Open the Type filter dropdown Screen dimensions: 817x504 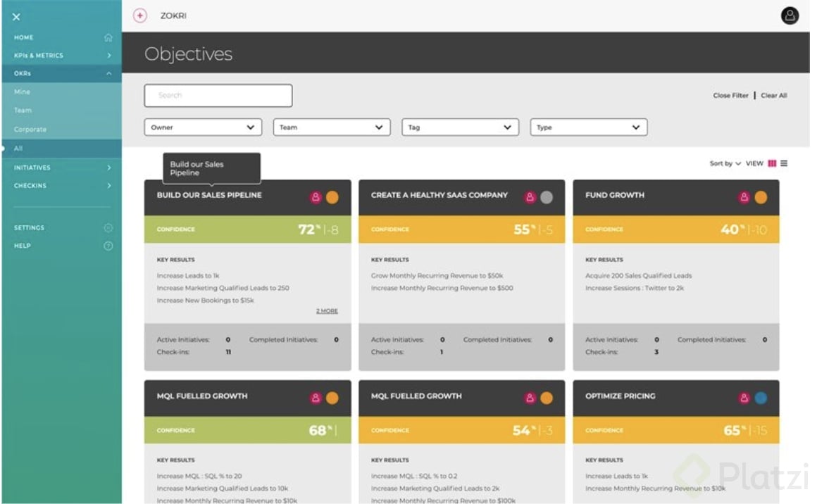pyautogui.click(x=588, y=127)
